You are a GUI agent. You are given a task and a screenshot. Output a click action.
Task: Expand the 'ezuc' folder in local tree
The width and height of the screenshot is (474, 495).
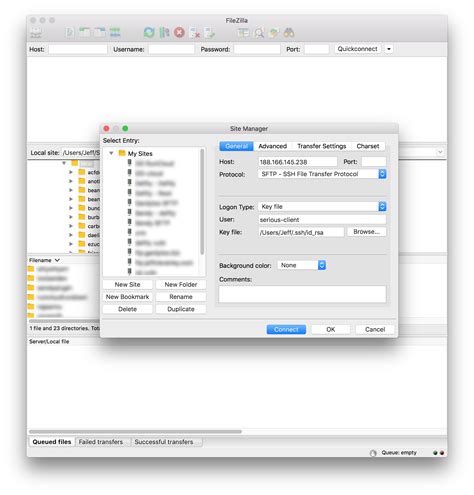click(71, 244)
